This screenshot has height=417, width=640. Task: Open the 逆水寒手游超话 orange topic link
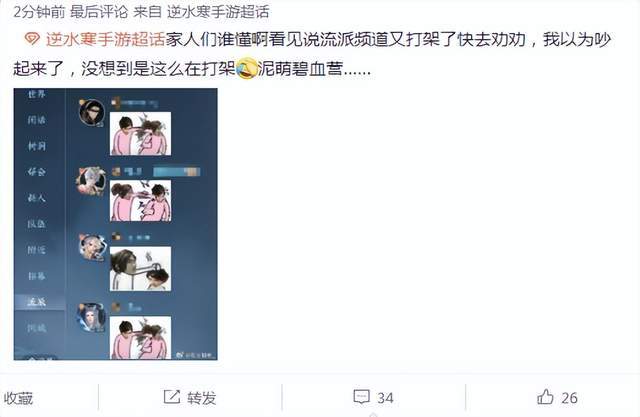pos(105,40)
